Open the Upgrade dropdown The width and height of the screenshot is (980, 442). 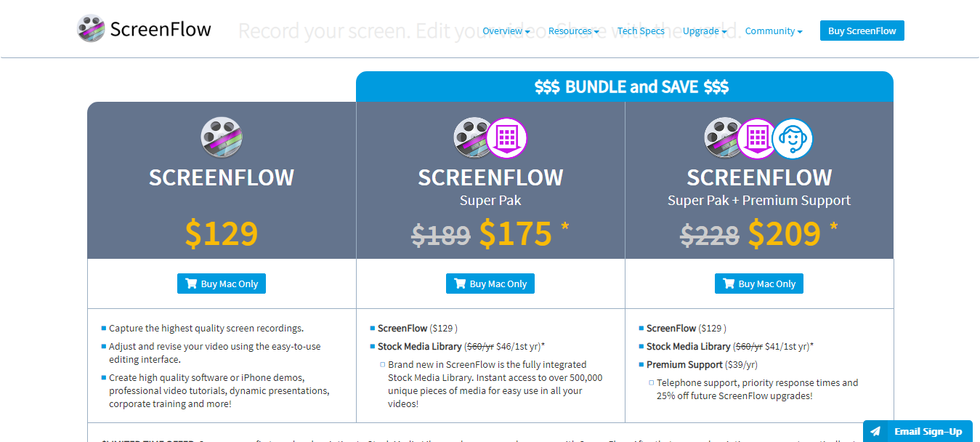click(x=704, y=31)
